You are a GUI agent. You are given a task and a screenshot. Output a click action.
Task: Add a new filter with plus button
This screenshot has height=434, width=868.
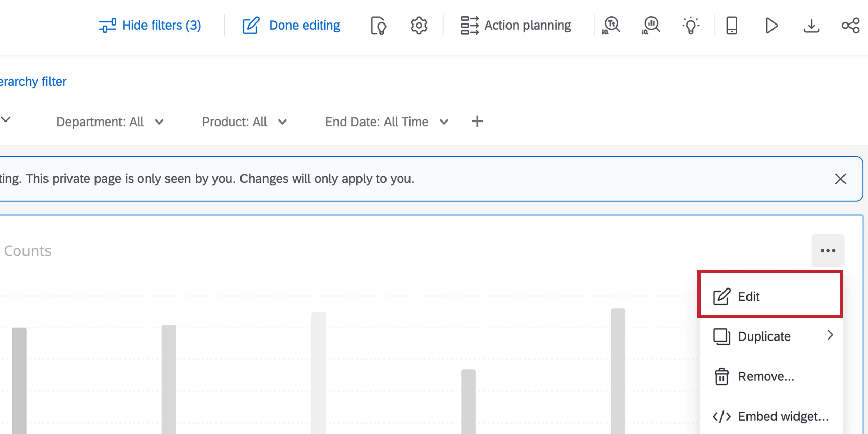coord(477,122)
